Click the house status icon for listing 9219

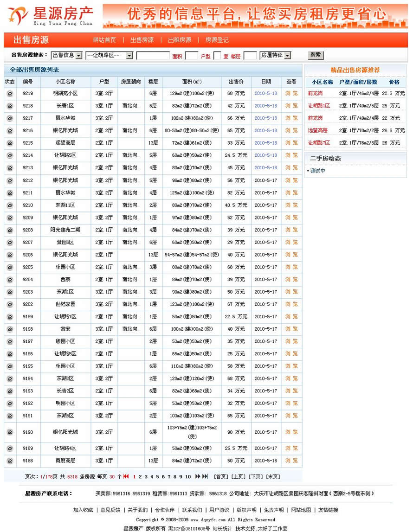(x=9, y=94)
